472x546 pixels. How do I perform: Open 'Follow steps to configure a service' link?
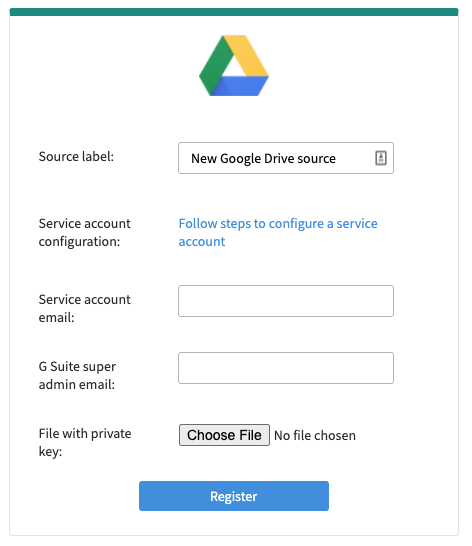pos(278,224)
